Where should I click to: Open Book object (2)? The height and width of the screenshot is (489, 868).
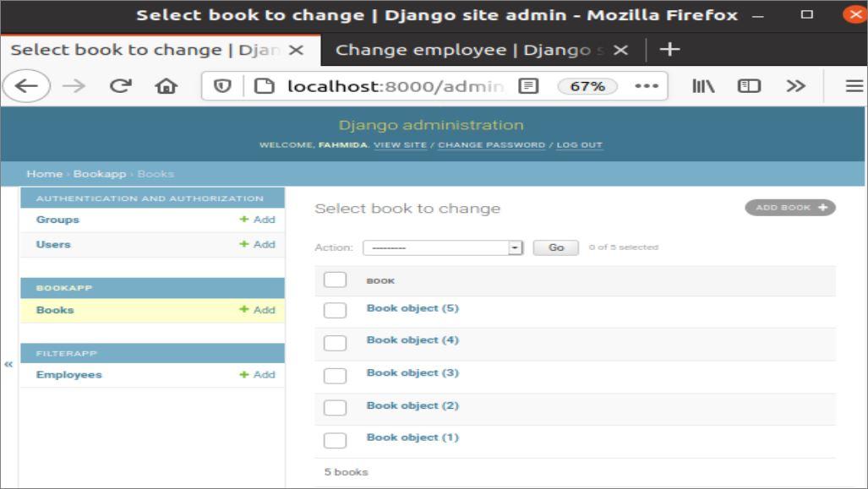point(412,405)
